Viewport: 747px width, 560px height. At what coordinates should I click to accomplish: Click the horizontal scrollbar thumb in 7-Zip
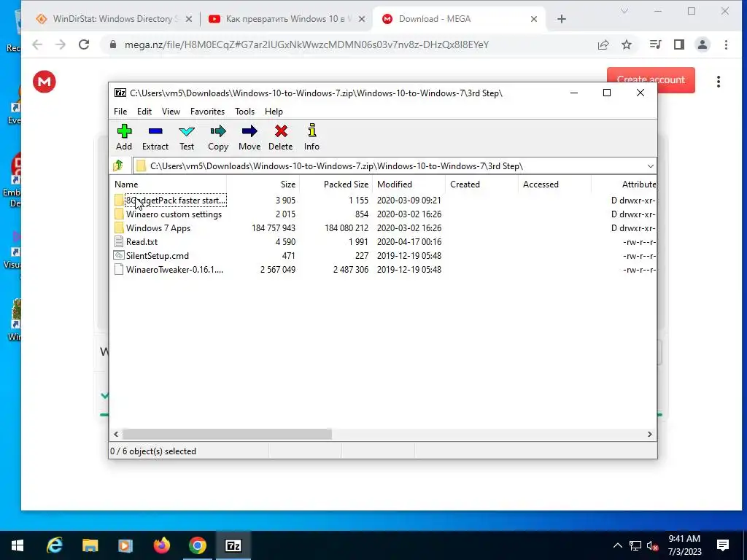click(228, 435)
